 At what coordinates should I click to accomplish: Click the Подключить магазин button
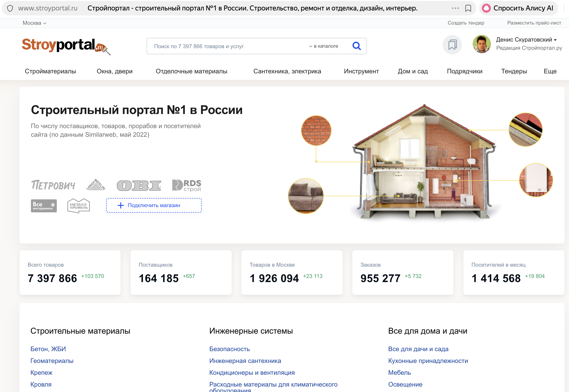(x=154, y=205)
